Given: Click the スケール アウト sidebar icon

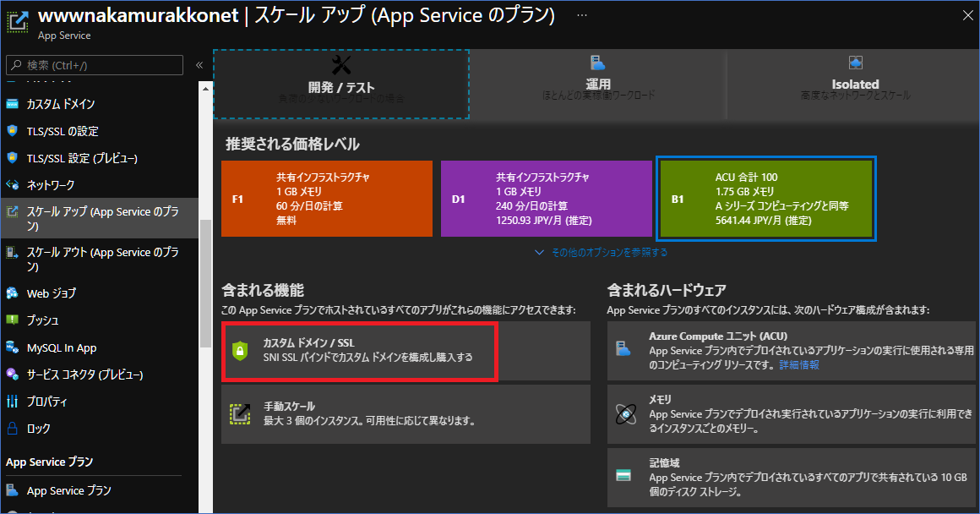Looking at the screenshot, I should 11,252.
